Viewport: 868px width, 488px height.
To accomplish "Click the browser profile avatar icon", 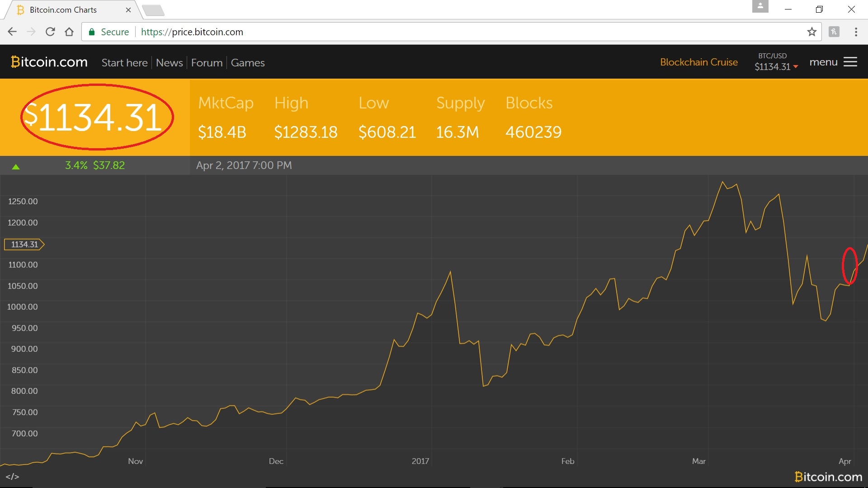I will [760, 7].
